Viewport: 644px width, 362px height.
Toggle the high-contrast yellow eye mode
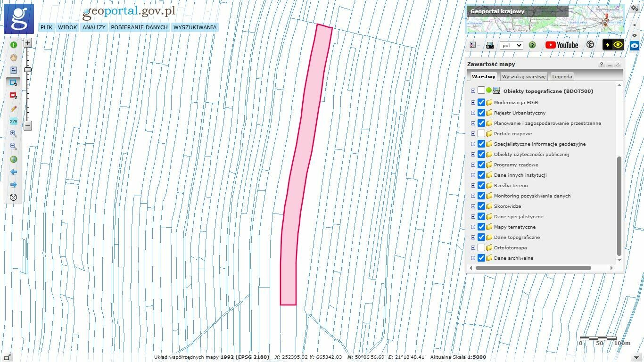point(613,45)
